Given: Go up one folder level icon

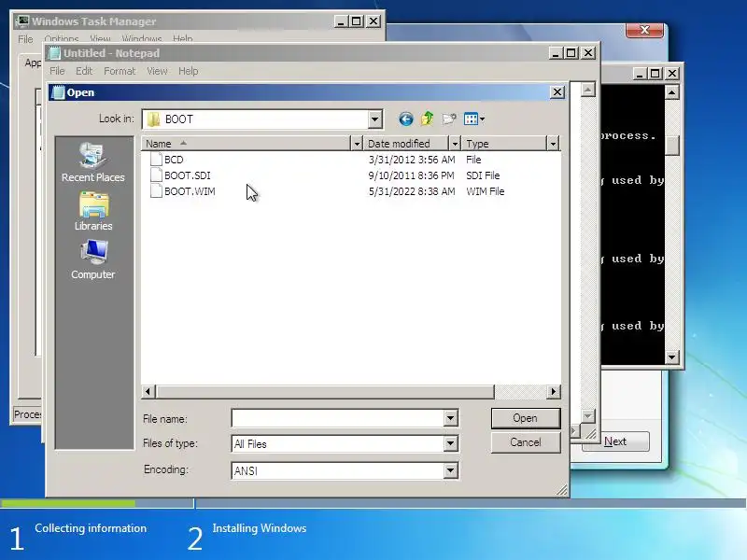Looking at the screenshot, I should click(428, 119).
